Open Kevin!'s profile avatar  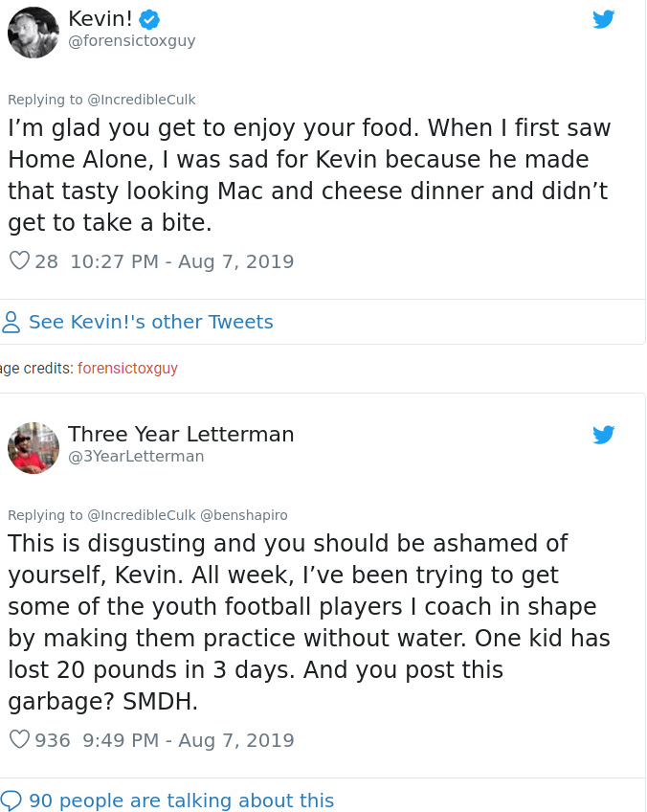33,33
